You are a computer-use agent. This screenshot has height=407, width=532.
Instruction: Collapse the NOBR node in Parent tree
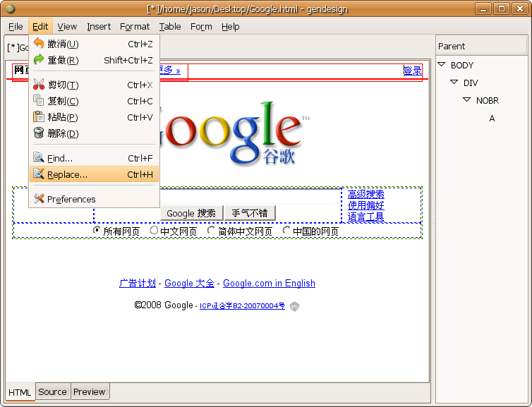467,99
